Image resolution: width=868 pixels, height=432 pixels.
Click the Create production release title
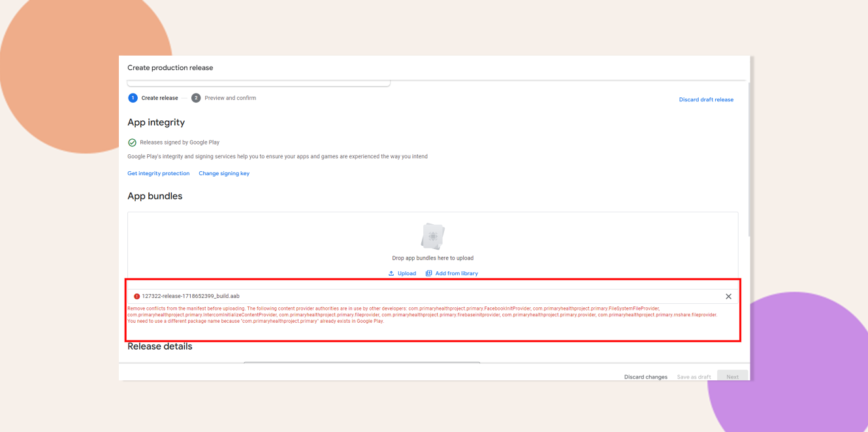170,68
